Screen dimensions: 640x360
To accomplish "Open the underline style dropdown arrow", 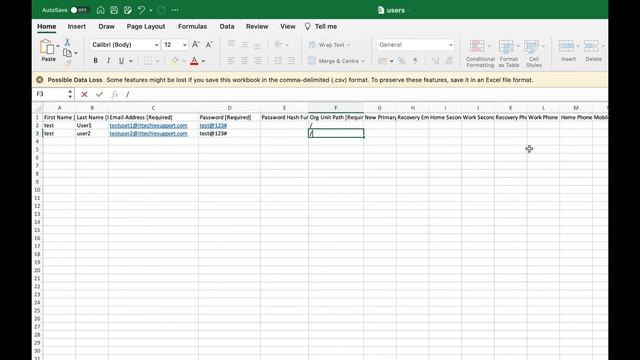I will (x=131, y=61).
